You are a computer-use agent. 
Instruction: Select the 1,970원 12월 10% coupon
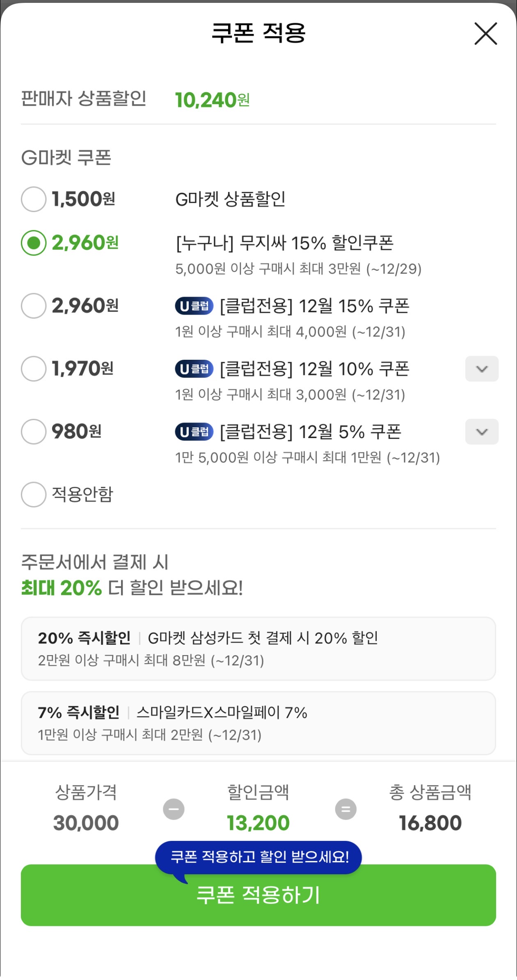pyautogui.click(x=34, y=368)
